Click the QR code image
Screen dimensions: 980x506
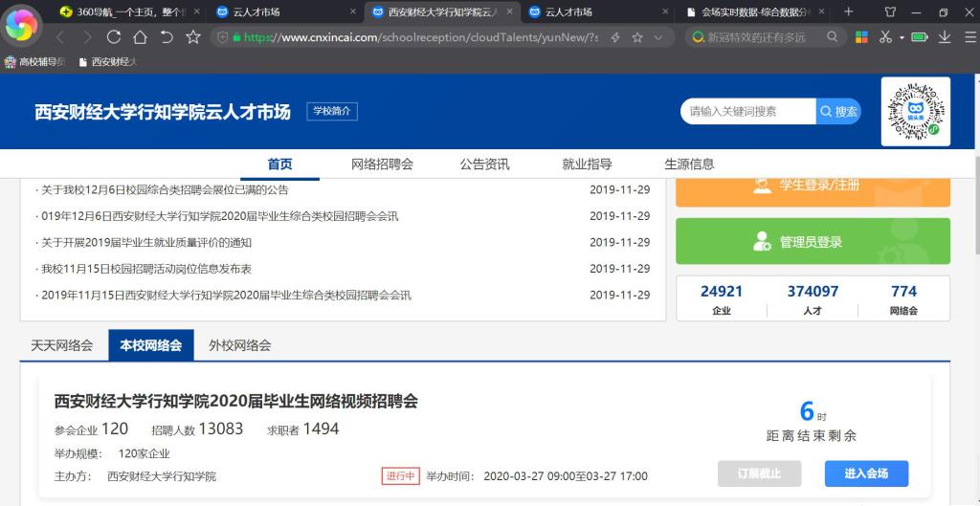click(x=916, y=111)
